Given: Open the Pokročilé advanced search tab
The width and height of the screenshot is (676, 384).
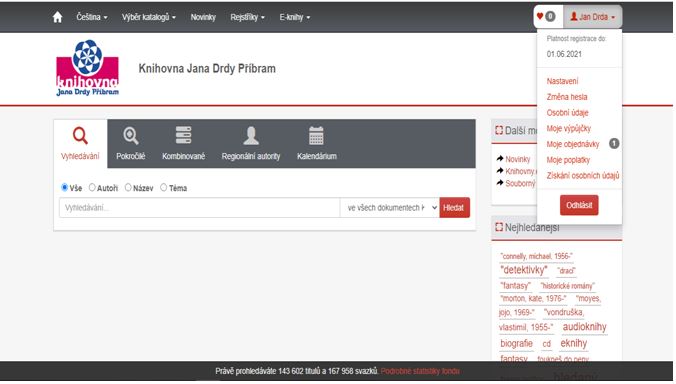Looking at the screenshot, I should [x=131, y=144].
